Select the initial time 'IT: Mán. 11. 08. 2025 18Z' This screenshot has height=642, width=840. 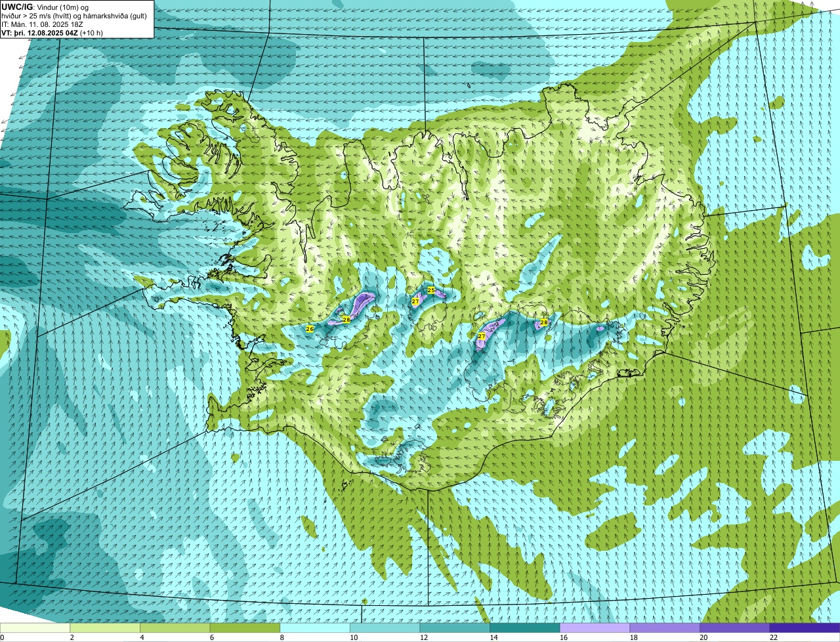[x=42, y=24]
